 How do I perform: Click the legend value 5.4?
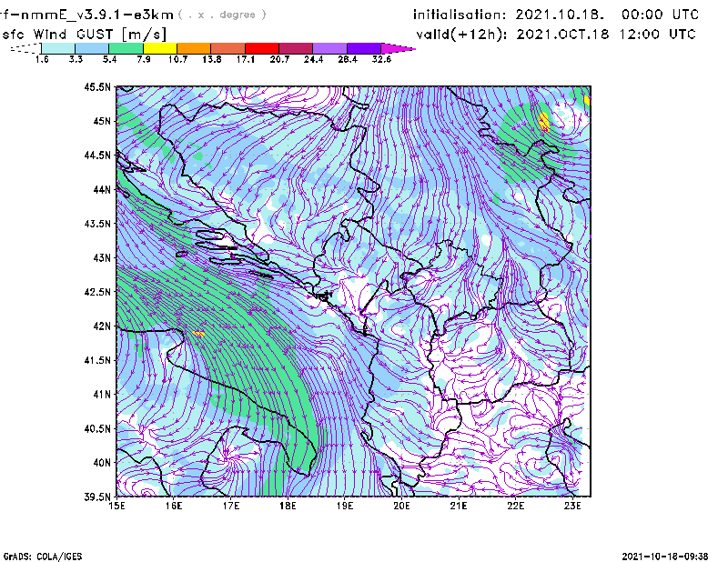[109, 59]
